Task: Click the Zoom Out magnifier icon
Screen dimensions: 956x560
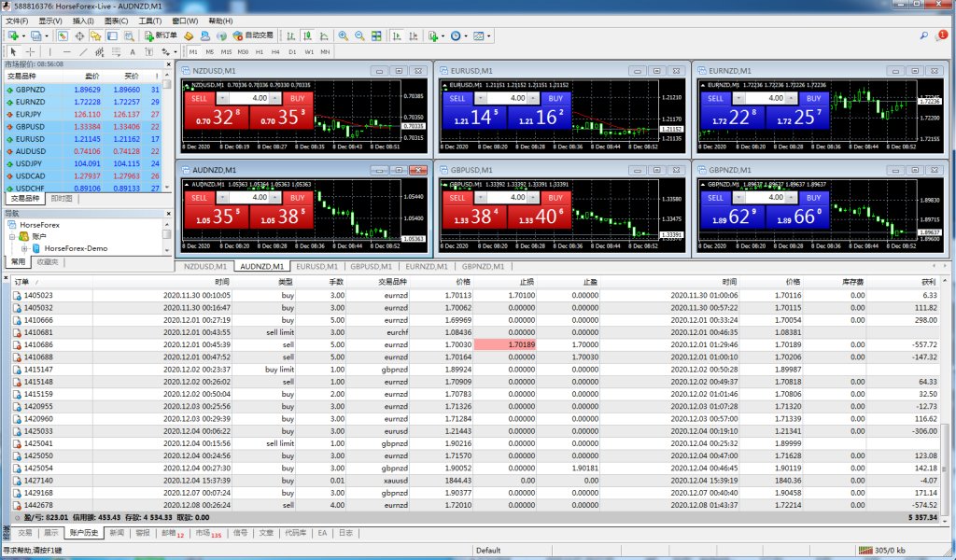Action: [x=359, y=36]
